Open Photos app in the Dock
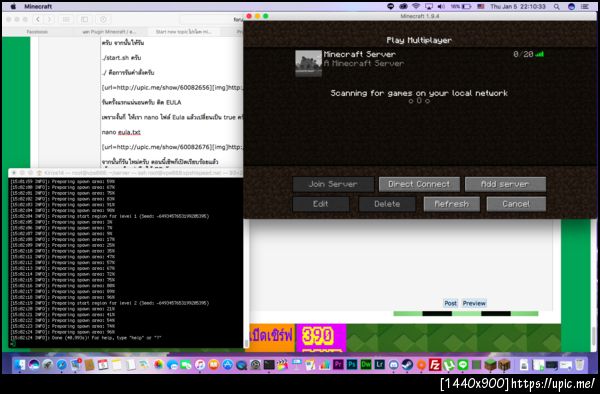600x394 pixels. pyautogui.click(x=158, y=365)
